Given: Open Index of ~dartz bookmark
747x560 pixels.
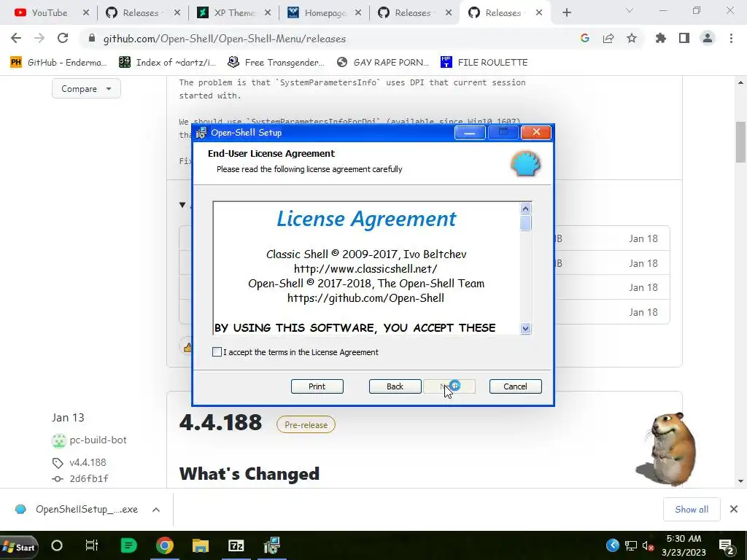Looking at the screenshot, I should pos(167,63).
